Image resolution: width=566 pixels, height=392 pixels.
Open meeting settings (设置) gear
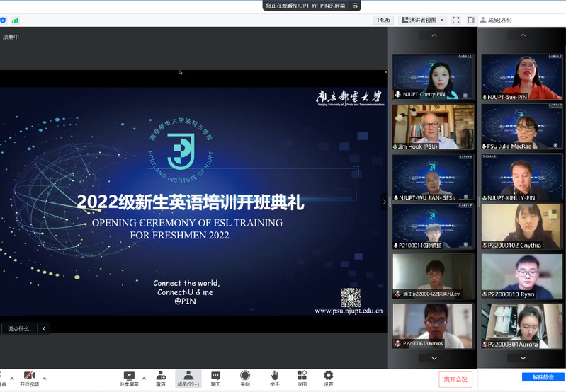click(328, 378)
